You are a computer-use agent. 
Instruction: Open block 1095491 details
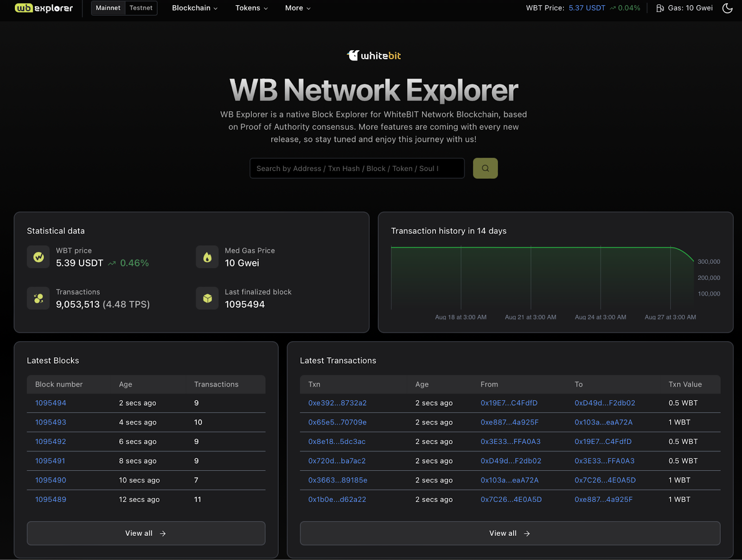(50, 461)
